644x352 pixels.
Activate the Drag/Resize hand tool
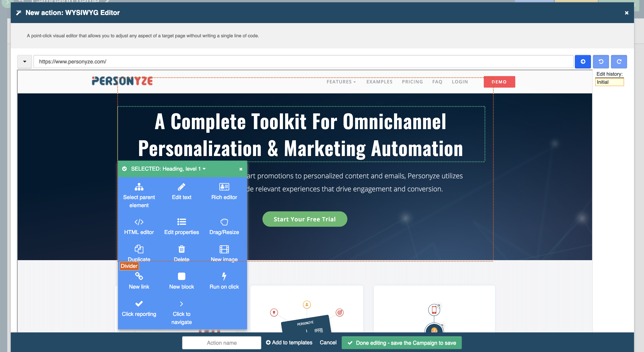224,227
